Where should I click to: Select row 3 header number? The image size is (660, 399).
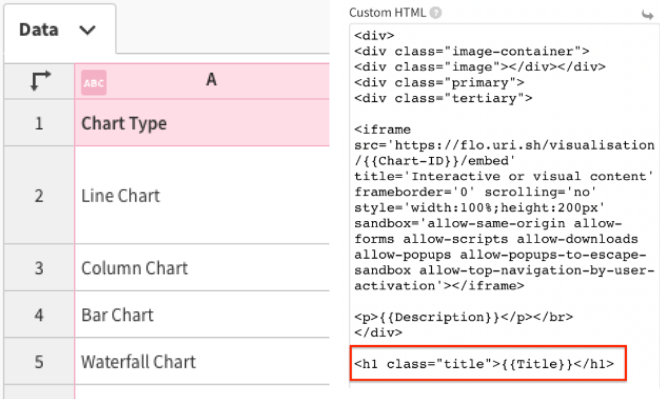point(39,268)
